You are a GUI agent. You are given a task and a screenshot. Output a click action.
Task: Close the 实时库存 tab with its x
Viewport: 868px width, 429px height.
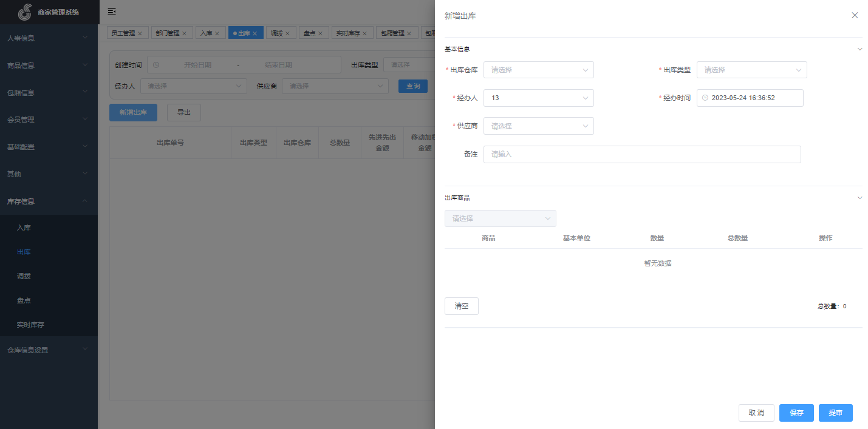365,33
